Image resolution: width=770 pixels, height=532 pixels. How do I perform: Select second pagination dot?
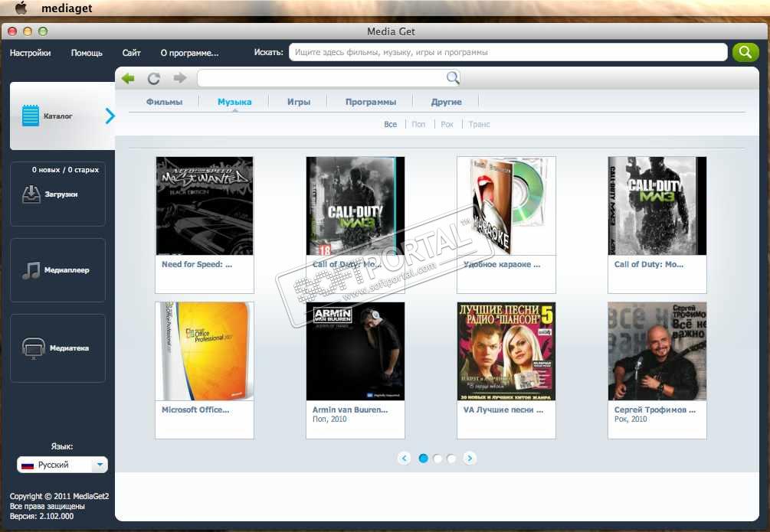437,459
